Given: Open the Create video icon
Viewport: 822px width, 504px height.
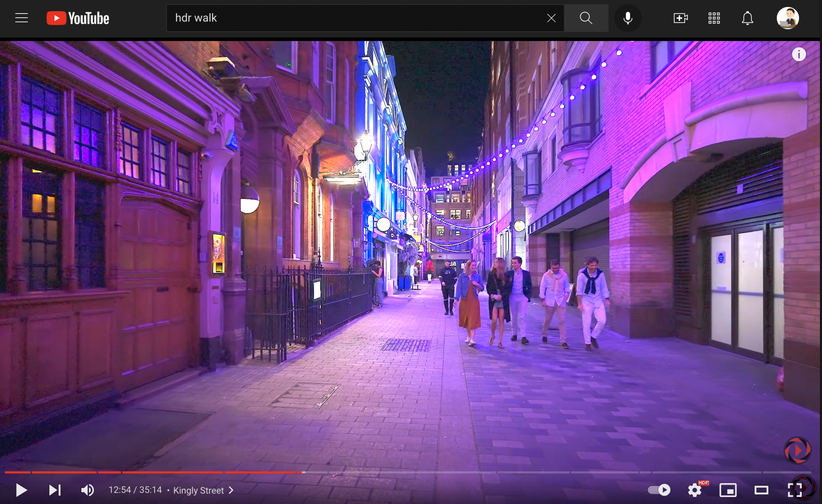Looking at the screenshot, I should click(x=680, y=18).
